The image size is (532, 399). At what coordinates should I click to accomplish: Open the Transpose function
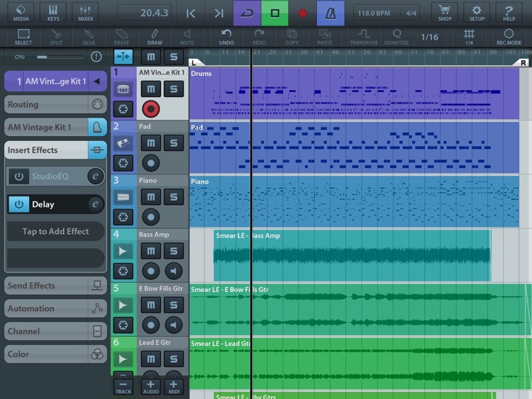(364, 37)
